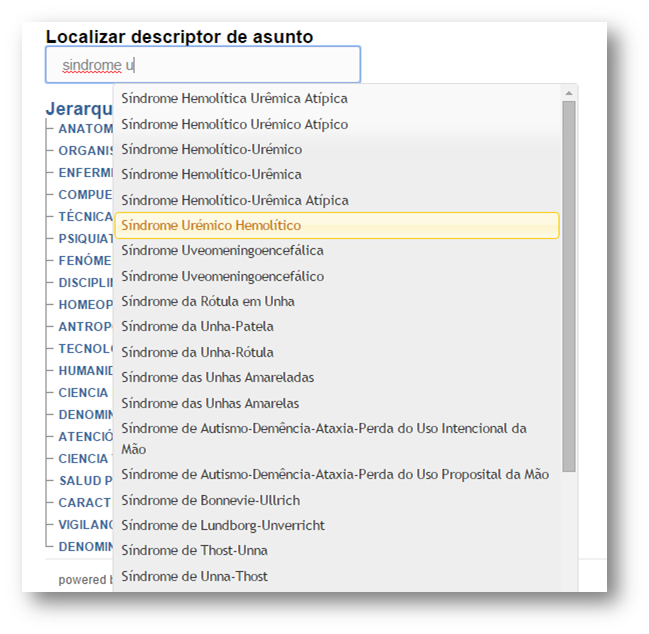
Task: Open the TECNOL hierarchy category
Action: 86,348
